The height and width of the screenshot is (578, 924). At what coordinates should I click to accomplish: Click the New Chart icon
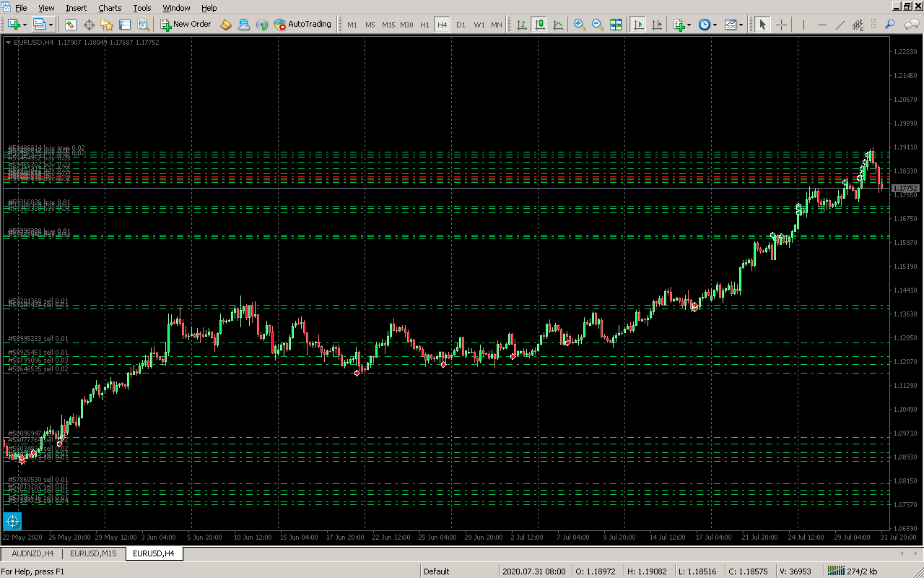click(x=14, y=25)
